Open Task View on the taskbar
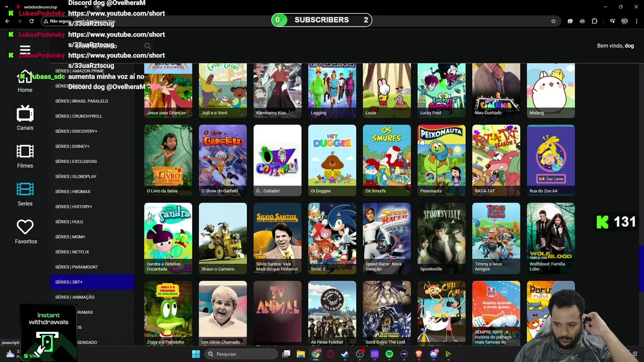Viewport: 644px width, 362px height. pos(286,354)
